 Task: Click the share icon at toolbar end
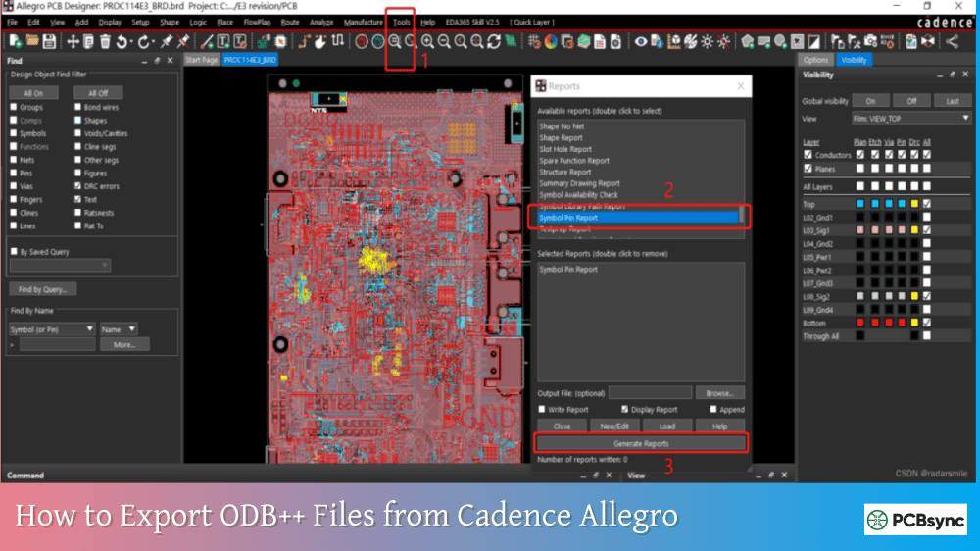click(952, 41)
